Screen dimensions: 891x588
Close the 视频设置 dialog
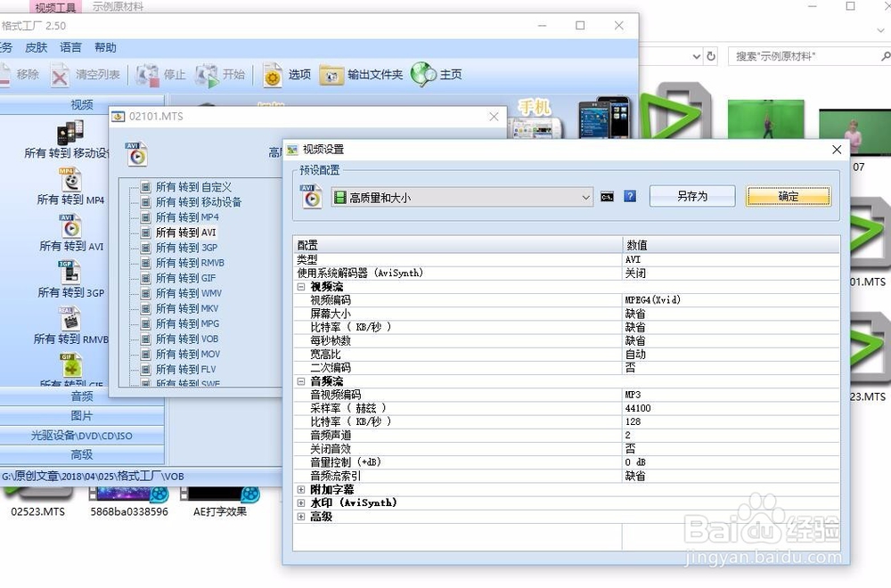click(837, 150)
